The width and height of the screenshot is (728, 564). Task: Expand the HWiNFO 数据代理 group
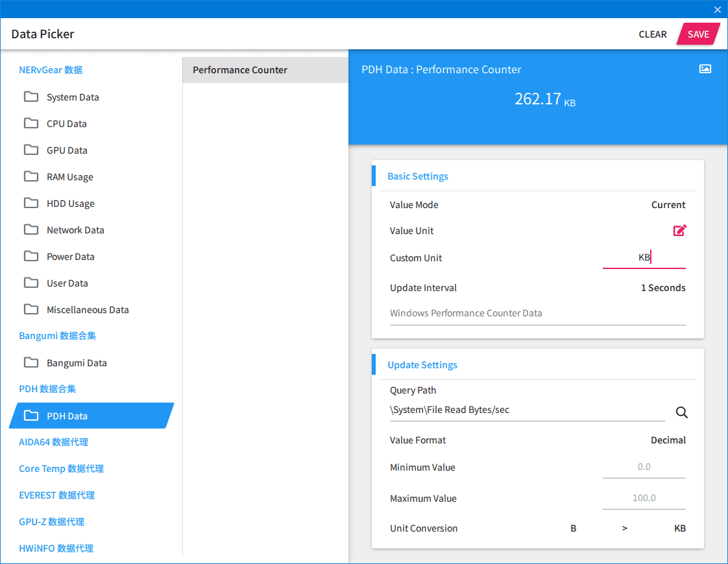56,548
